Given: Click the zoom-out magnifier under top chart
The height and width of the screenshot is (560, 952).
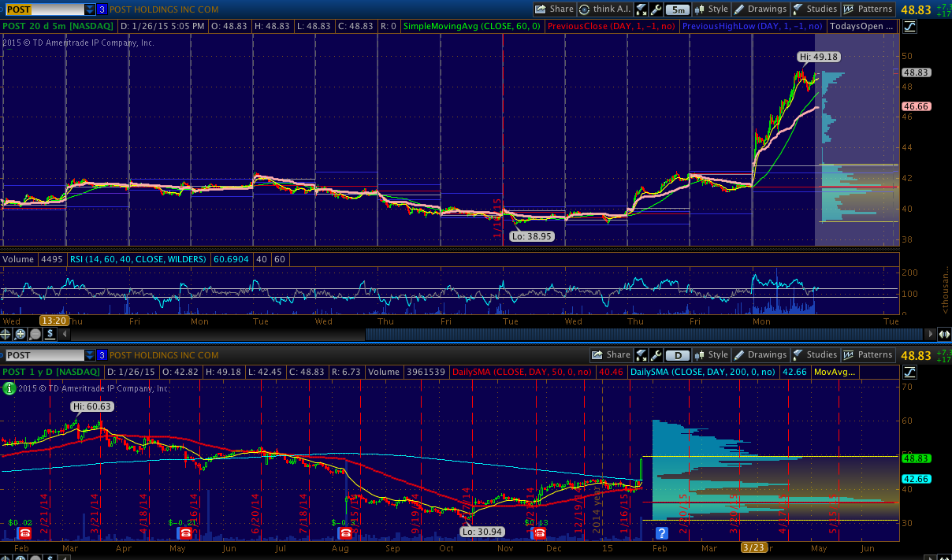Looking at the screenshot, I should coord(35,334).
